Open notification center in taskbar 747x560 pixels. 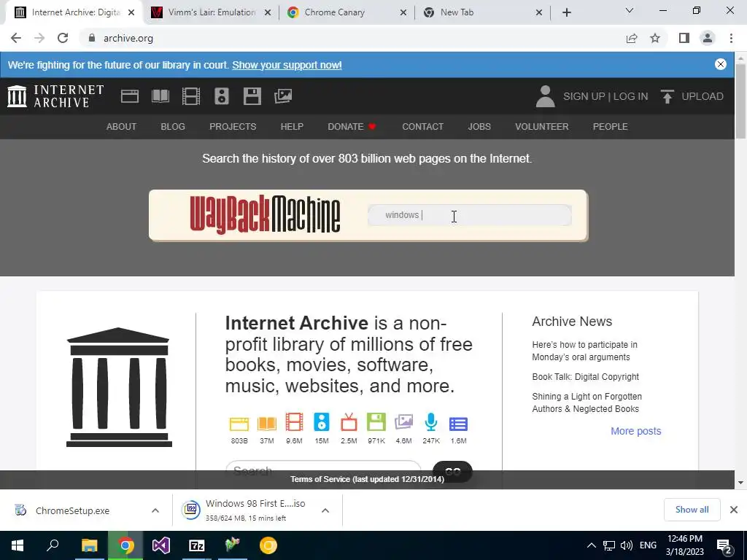coord(724,545)
